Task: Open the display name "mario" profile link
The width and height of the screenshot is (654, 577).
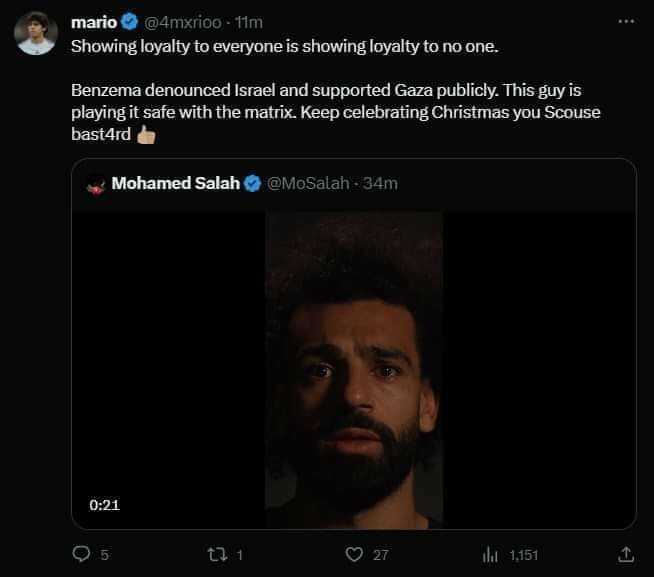Action: 94,21
